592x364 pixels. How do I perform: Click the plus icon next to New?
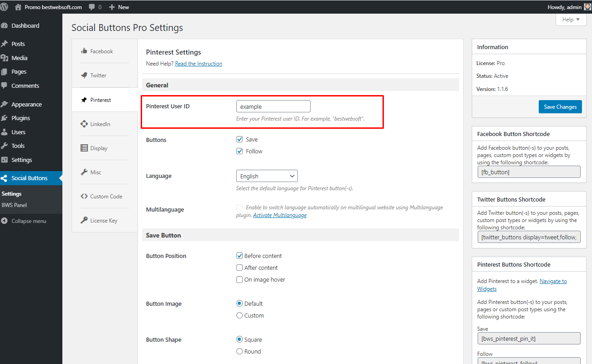click(112, 7)
